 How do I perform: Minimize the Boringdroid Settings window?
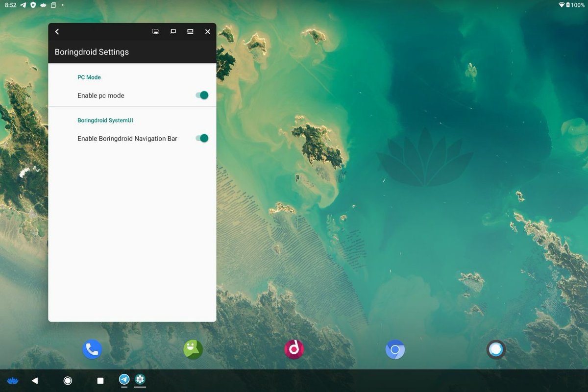[x=190, y=31]
